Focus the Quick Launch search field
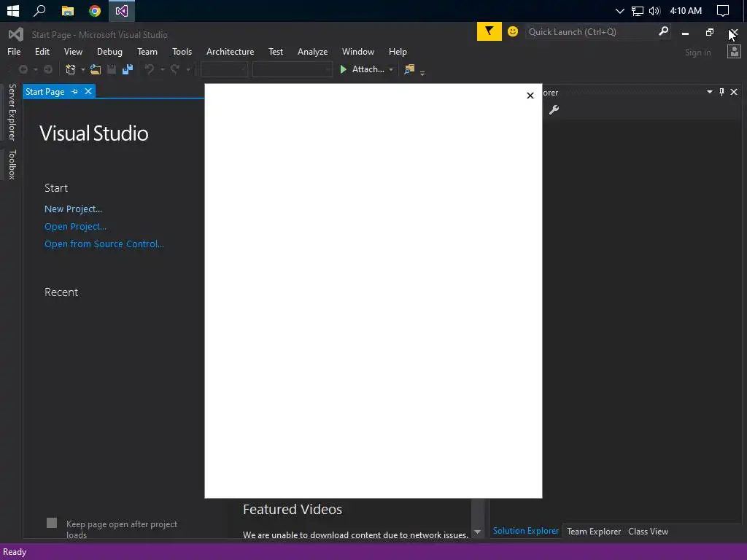 click(591, 31)
